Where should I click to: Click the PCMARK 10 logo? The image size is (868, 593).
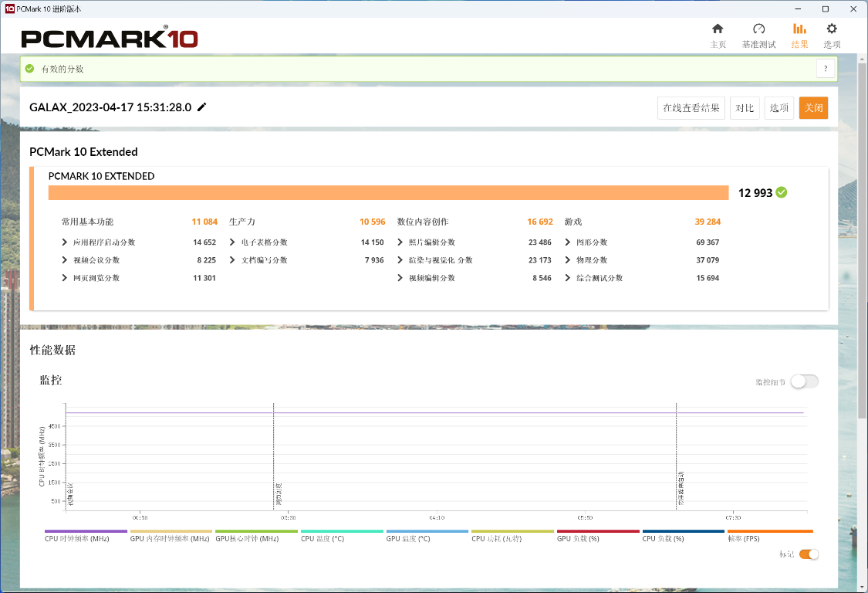click(110, 37)
